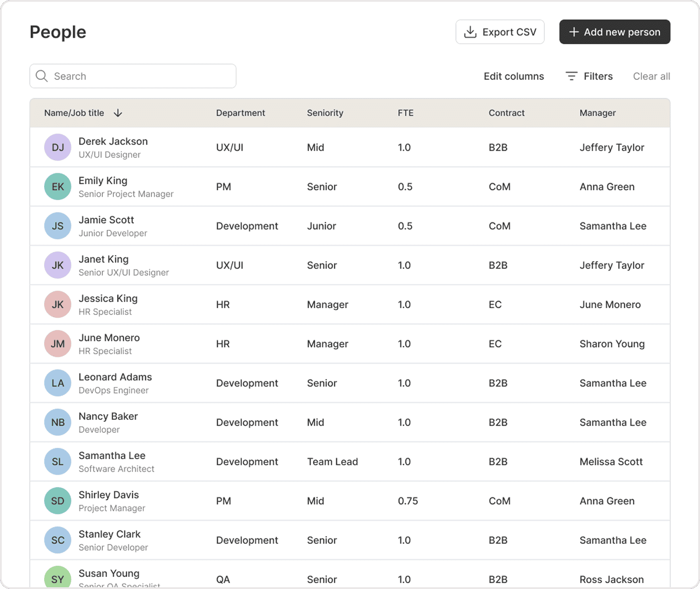This screenshot has width=700, height=589.
Task: Open Samantha Lee's name in the list
Action: [112, 456]
